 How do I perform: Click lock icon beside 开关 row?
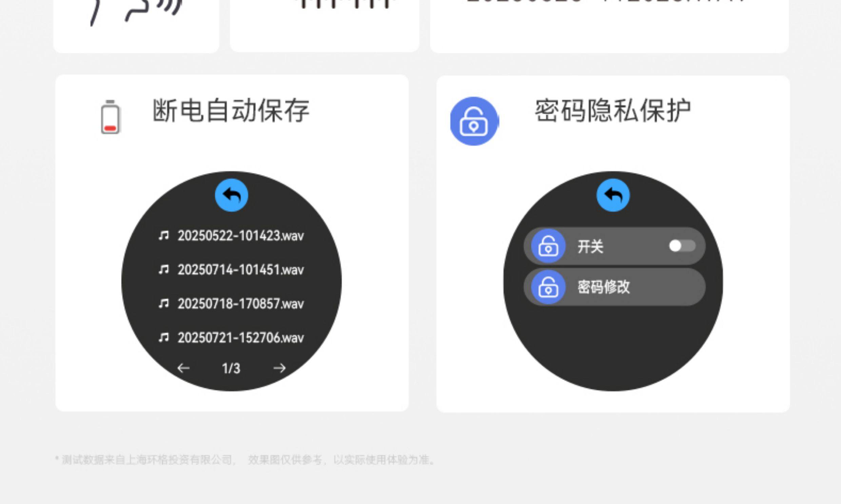pyautogui.click(x=548, y=246)
